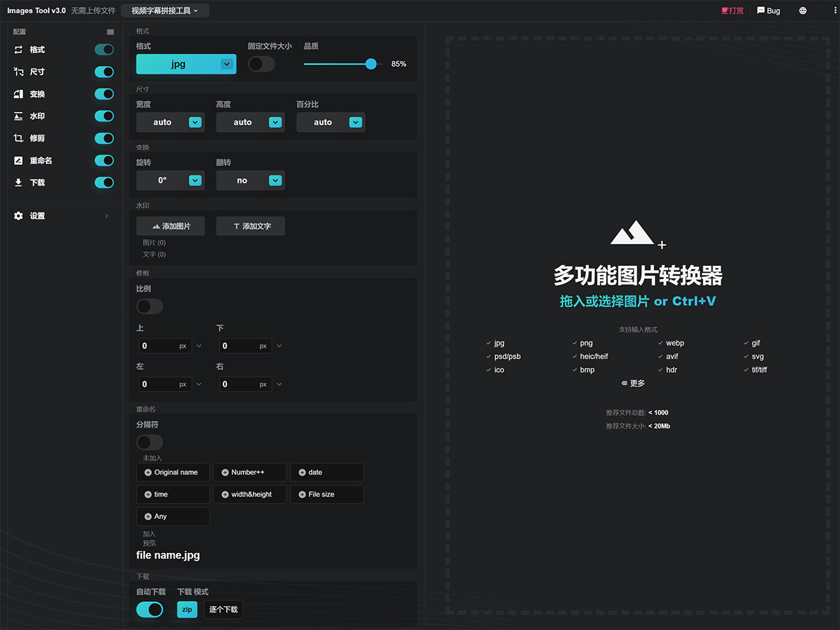Click the 打赏 donate icon
Screen dimensions: 840x630
pyautogui.click(x=725, y=11)
